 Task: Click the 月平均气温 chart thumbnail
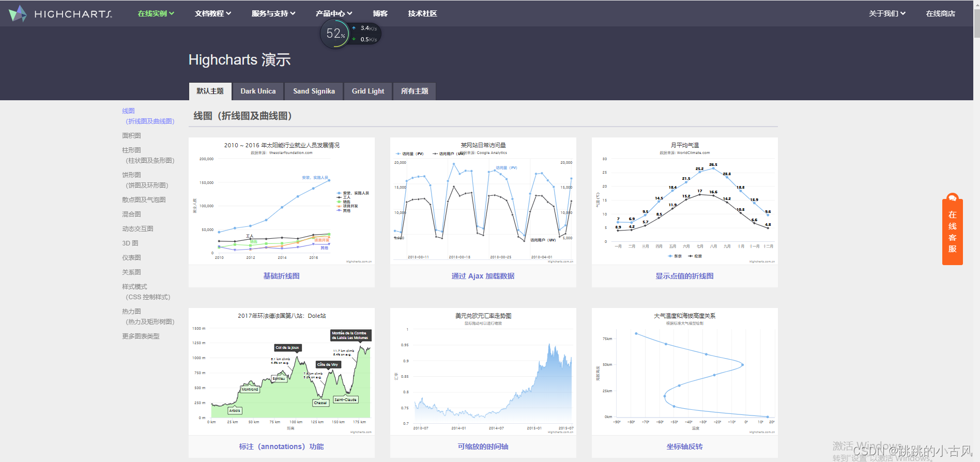click(685, 201)
